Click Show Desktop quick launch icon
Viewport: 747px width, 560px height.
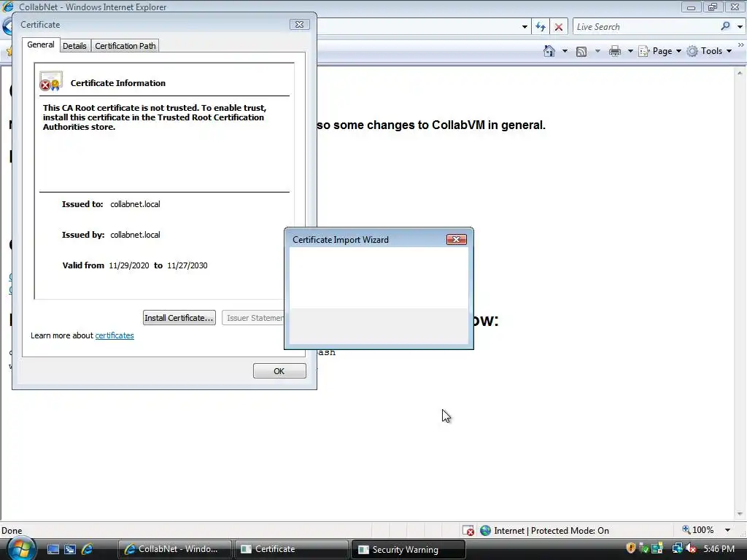[x=53, y=549]
